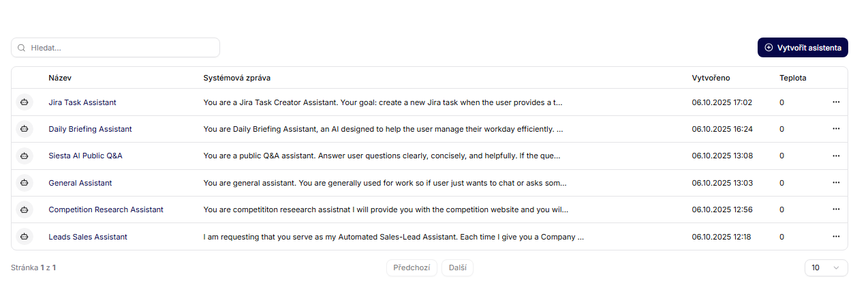
Task: Open the Leads Sales Assistant name link
Action: tap(88, 237)
